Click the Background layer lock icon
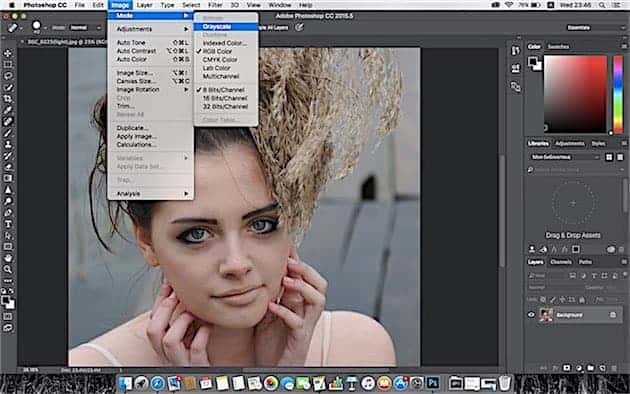This screenshot has width=630, height=394. (x=613, y=315)
